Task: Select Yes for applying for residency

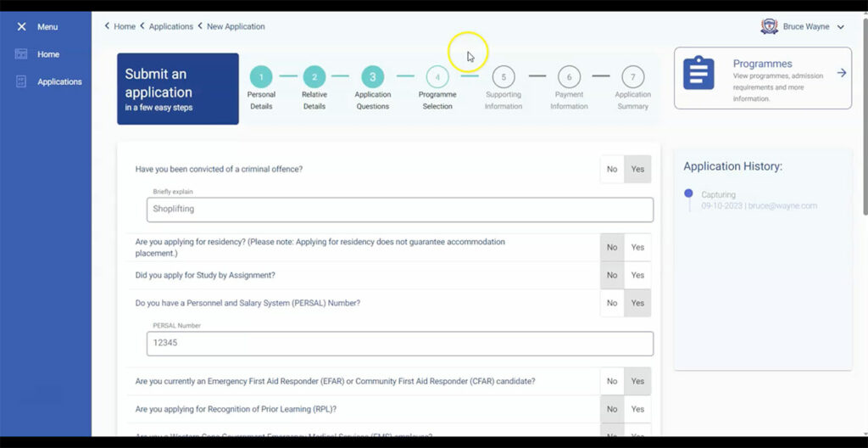Action: [x=637, y=248]
